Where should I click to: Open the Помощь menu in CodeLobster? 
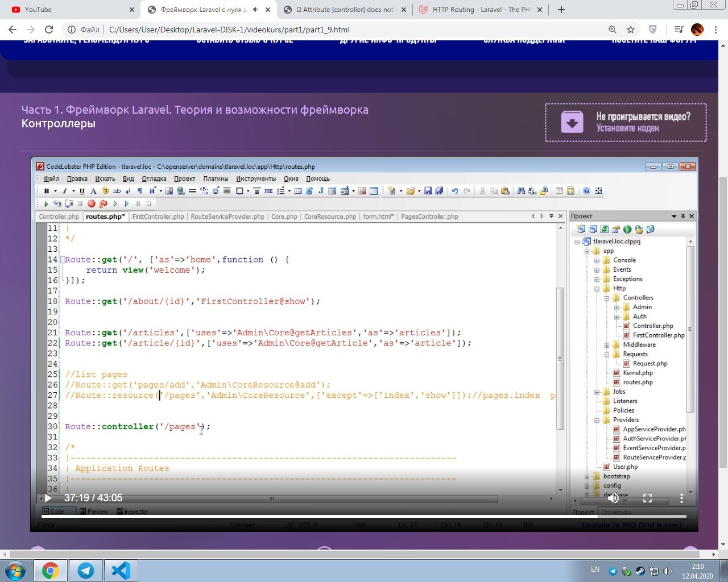pos(318,178)
